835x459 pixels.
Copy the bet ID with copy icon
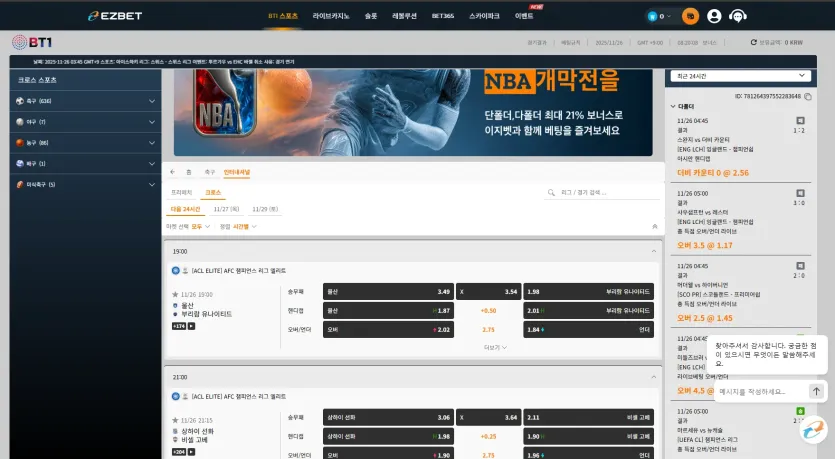click(x=808, y=96)
